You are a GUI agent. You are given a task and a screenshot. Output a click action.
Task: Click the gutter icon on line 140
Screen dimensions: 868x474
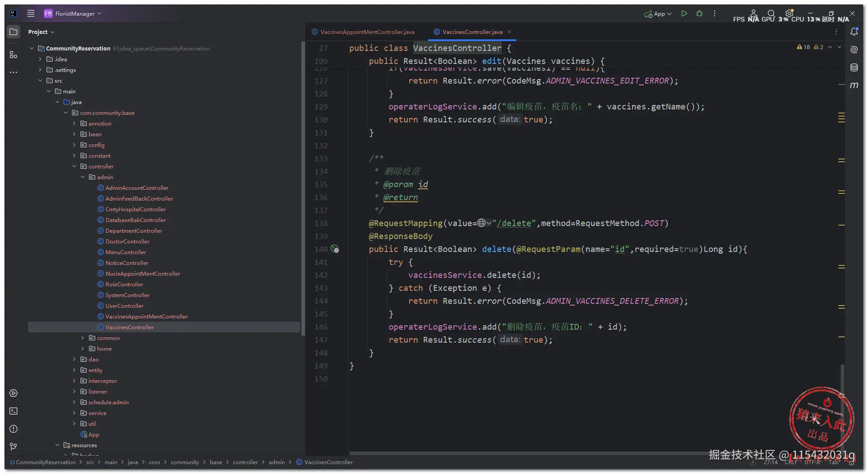(x=335, y=249)
